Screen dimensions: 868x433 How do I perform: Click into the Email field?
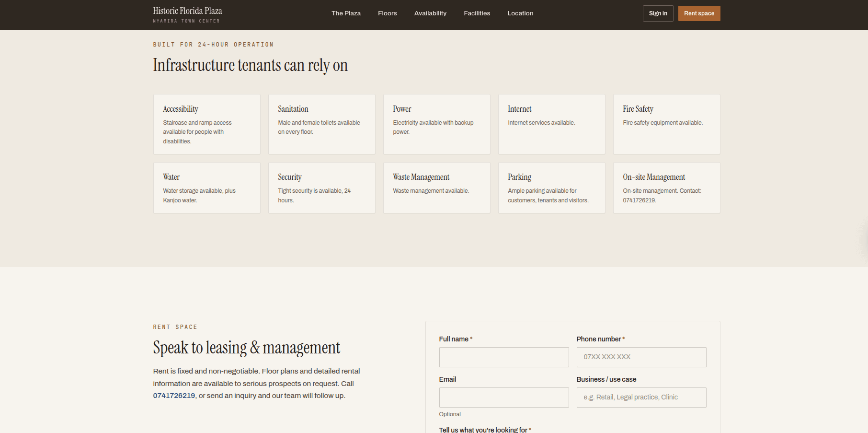pos(504,398)
